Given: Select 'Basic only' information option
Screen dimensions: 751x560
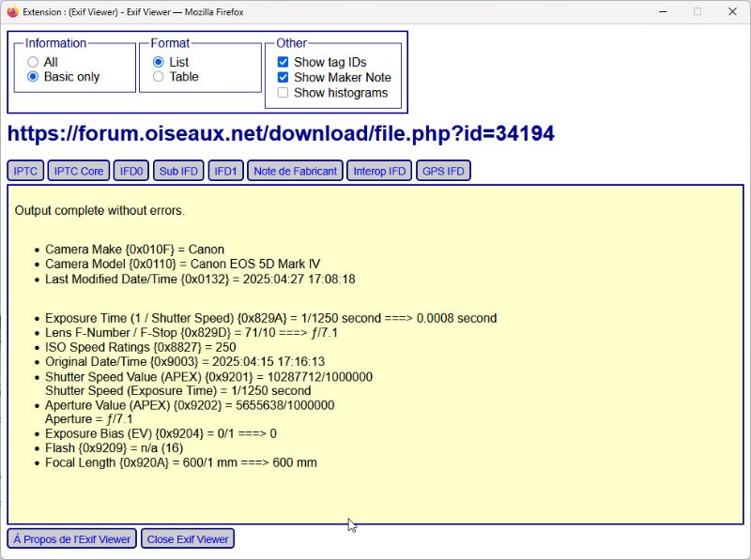Looking at the screenshot, I should coord(33,77).
